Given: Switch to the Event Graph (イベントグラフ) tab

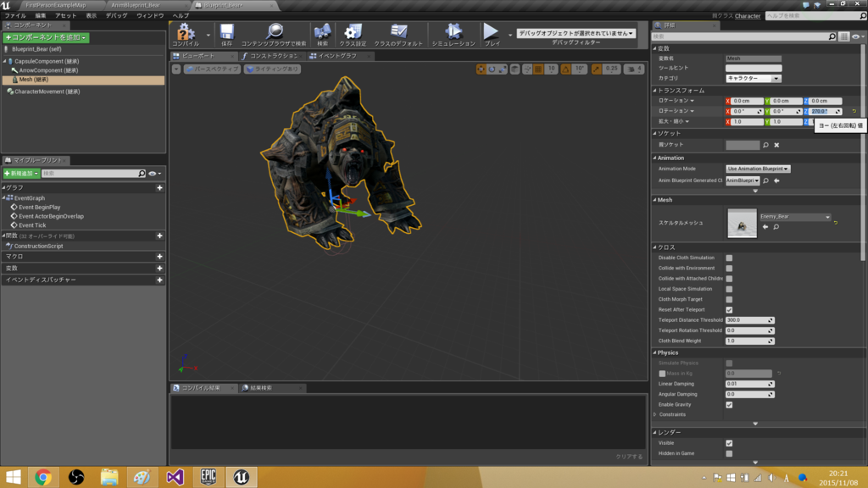Looking at the screenshot, I should click(337, 56).
